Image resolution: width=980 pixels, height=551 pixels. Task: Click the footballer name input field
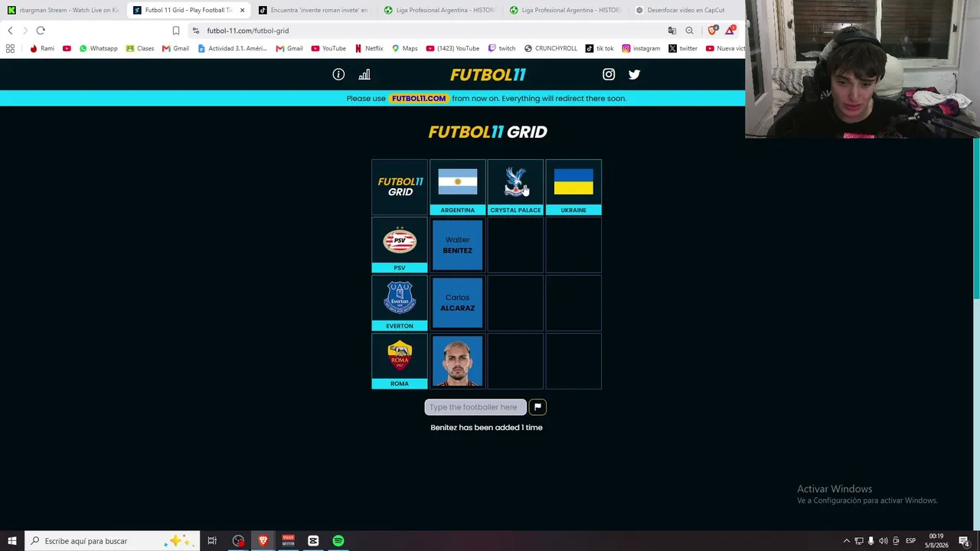click(475, 407)
